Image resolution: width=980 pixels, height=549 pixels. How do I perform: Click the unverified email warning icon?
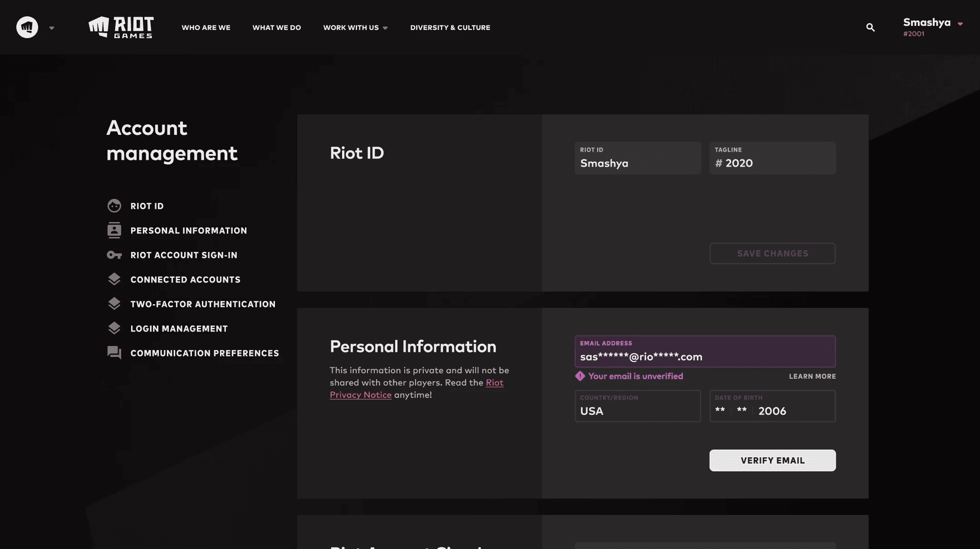coord(580,376)
